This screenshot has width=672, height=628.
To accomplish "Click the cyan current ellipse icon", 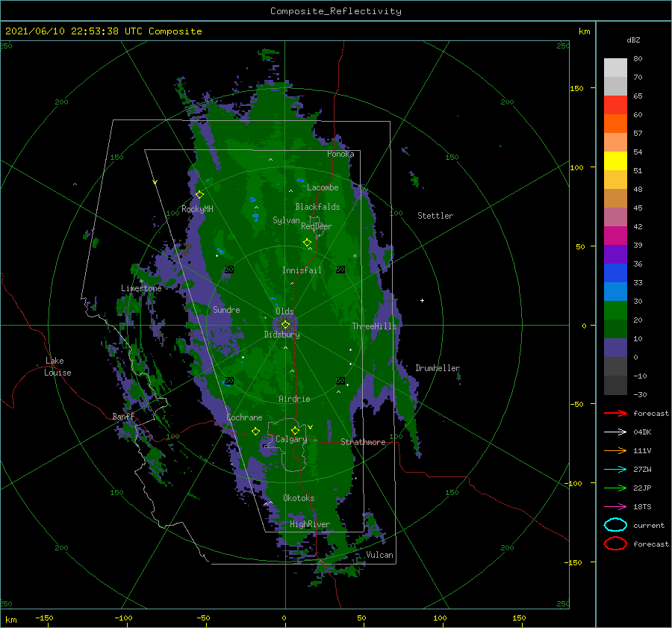I will pyautogui.click(x=615, y=525).
